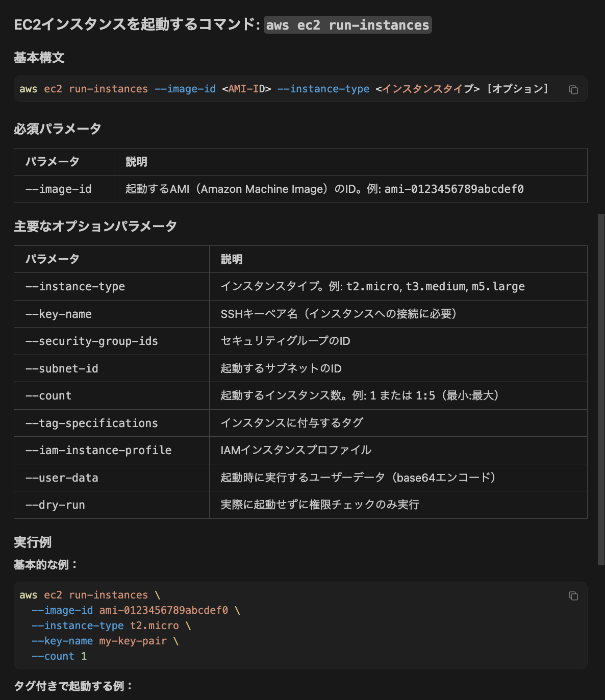Click the 実行例 section heading

coord(33,542)
